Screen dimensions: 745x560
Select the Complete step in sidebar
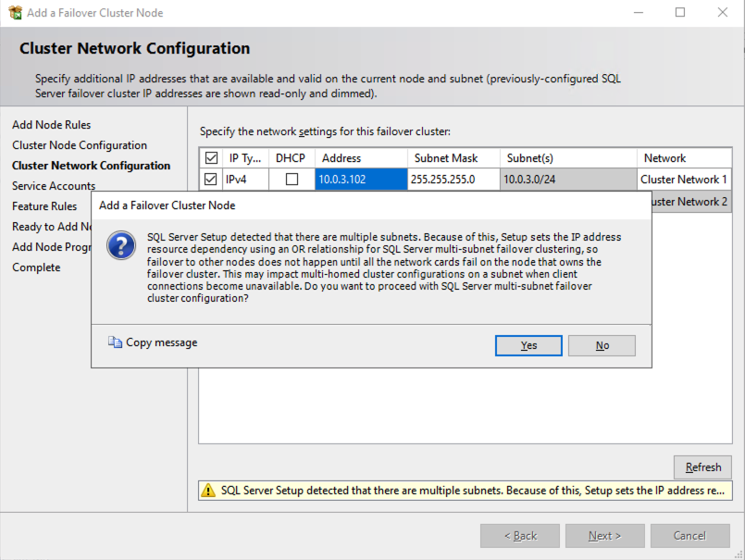[x=36, y=268]
